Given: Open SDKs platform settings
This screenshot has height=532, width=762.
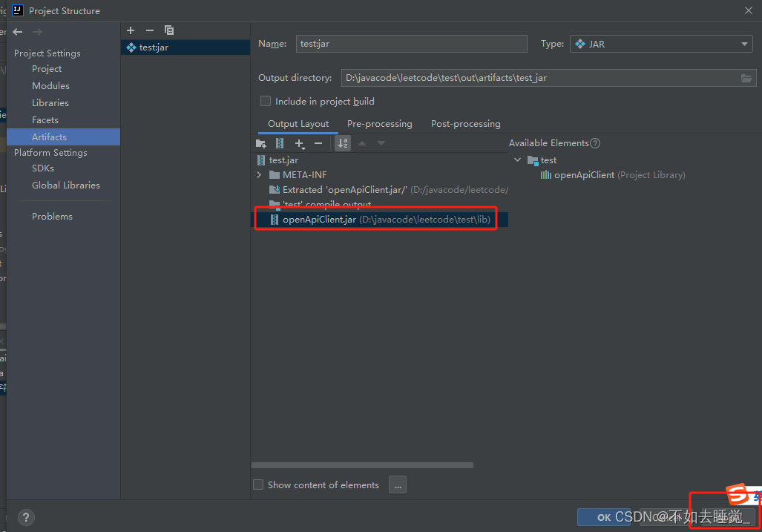Looking at the screenshot, I should tap(43, 168).
